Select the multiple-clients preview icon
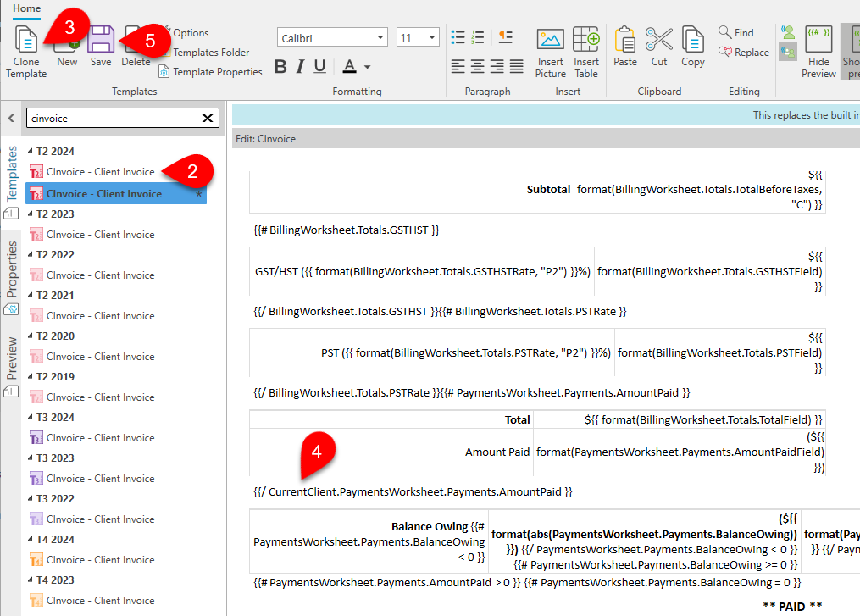 (x=788, y=53)
